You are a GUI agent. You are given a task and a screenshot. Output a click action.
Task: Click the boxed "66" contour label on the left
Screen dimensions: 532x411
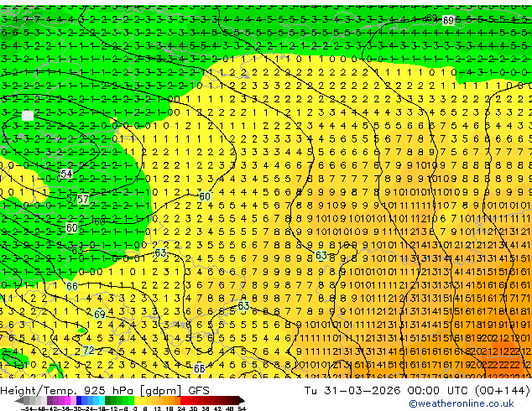71,287
